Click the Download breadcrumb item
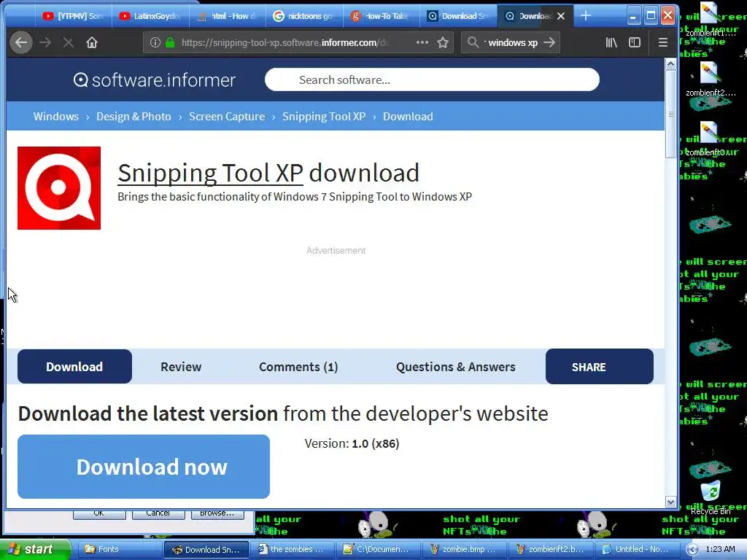The image size is (747, 560). pyautogui.click(x=408, y=117)
